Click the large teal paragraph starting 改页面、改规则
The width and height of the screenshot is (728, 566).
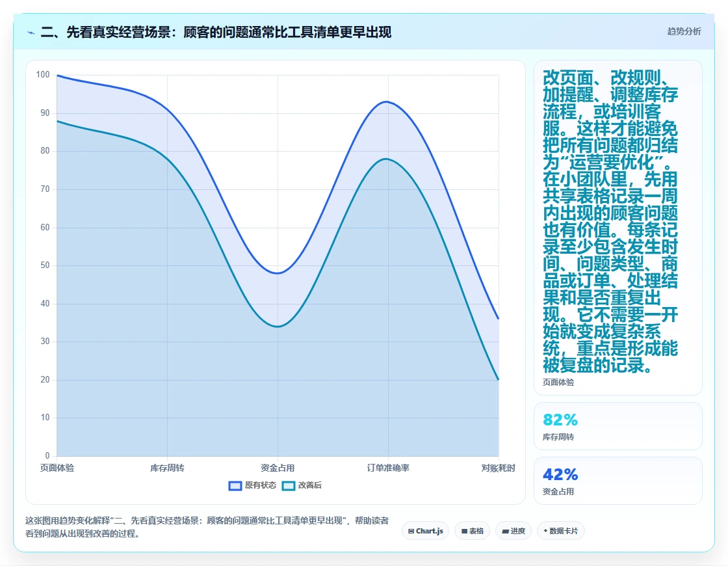[x=610, y=221]
